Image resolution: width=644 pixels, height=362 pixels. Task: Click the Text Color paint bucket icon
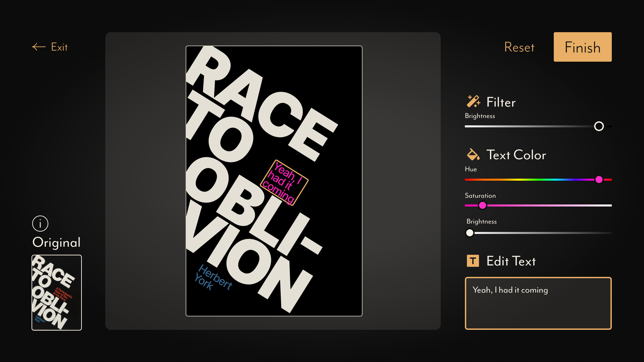[x=473, y=155]
